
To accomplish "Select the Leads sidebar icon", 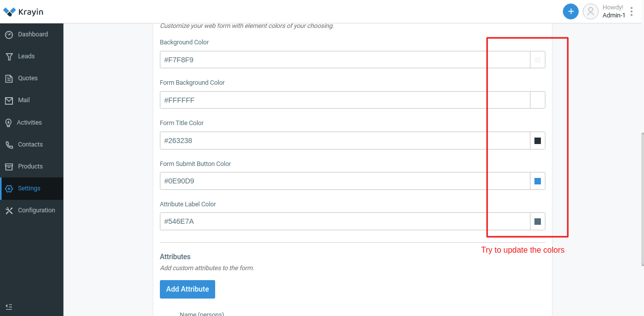I will 10,56.
